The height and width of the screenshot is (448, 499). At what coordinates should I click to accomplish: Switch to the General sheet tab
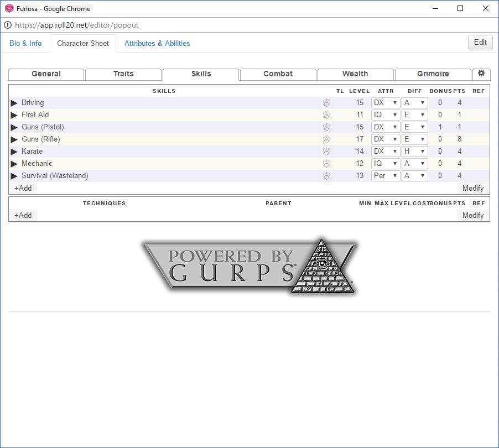[46, 74]
